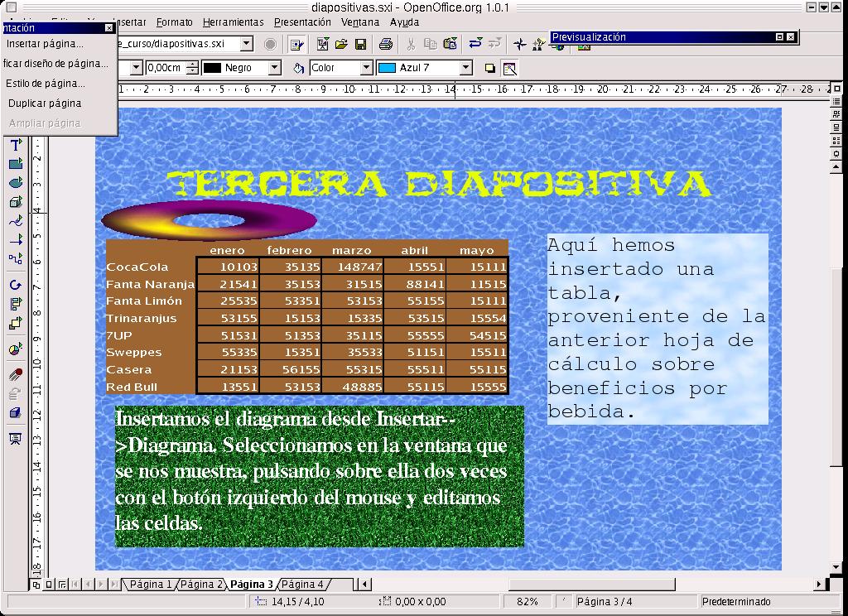Click the Save document icon
The image size is (848, 616).
(x=361, y=44)
